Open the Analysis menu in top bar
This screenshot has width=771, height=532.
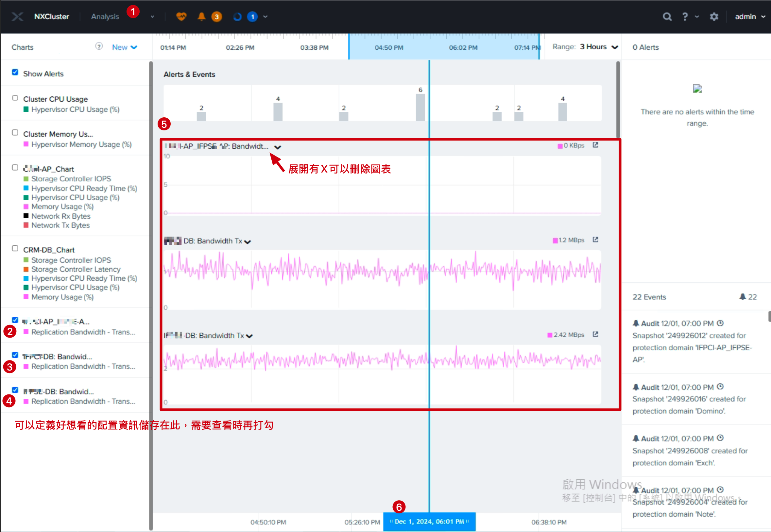click(x=105, y=17)
